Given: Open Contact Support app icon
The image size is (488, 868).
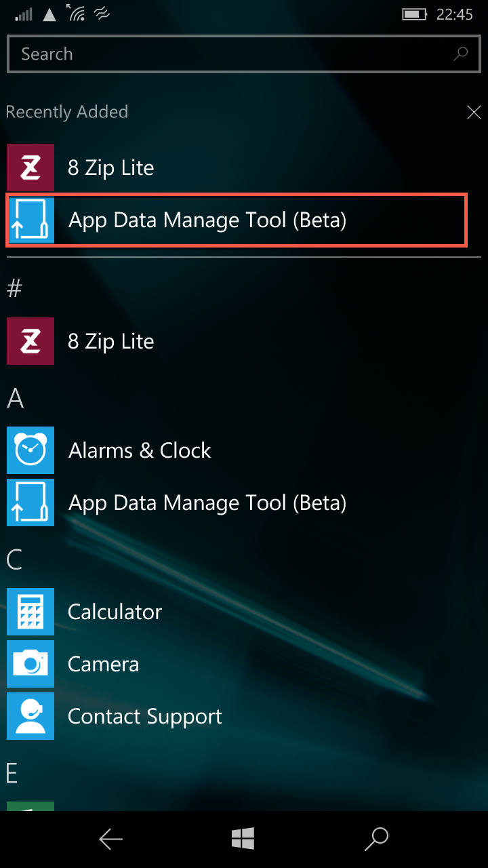Looking at the screenshot, I should click(x=30, y=716).
